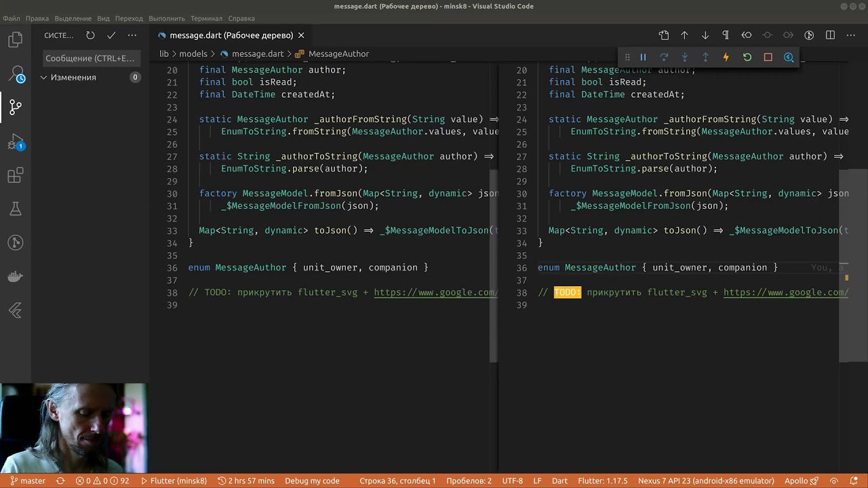Go to previous change arrow
The width and height of the screenshot is (868, 488).
684,35
